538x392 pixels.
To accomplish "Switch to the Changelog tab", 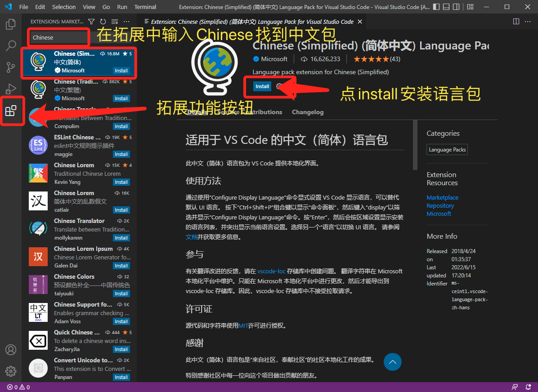I will click(308, 112).
